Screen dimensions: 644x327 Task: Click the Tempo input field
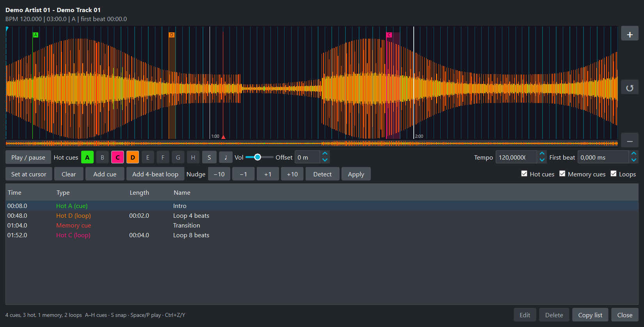pyautogui.click(x=516, y=157)
